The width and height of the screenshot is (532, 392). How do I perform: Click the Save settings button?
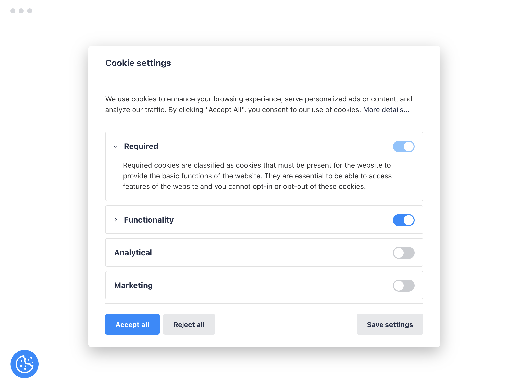pos(390,324)
